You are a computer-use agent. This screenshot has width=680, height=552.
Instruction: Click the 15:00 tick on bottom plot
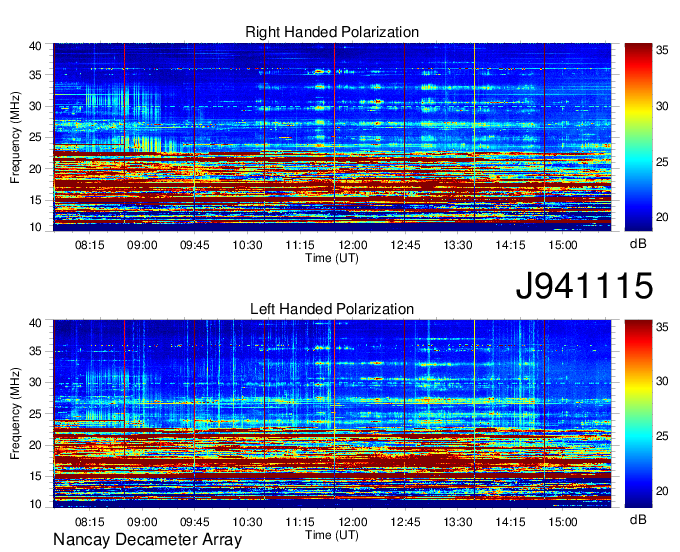(563, 522)
